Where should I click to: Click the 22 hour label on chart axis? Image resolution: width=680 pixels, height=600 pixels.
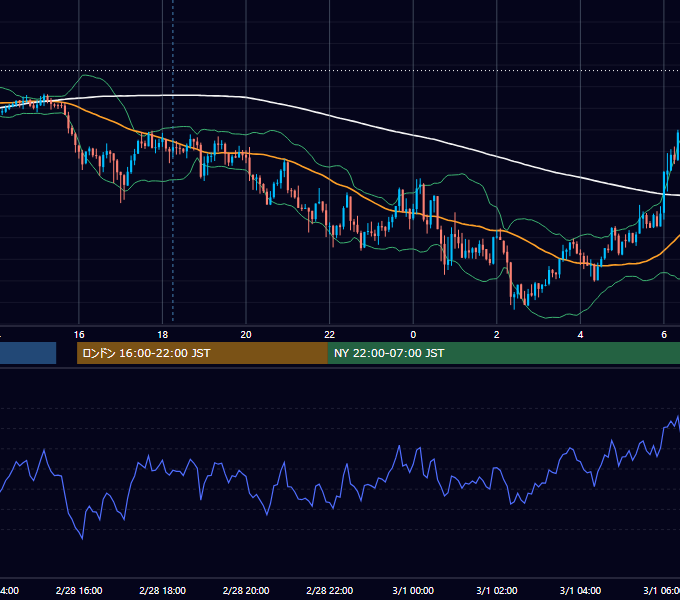[330, 335]
